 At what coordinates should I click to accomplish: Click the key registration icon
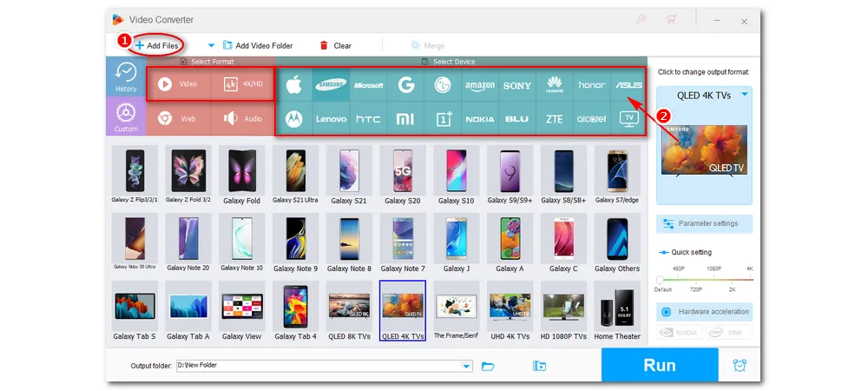[x=641, y=19]
